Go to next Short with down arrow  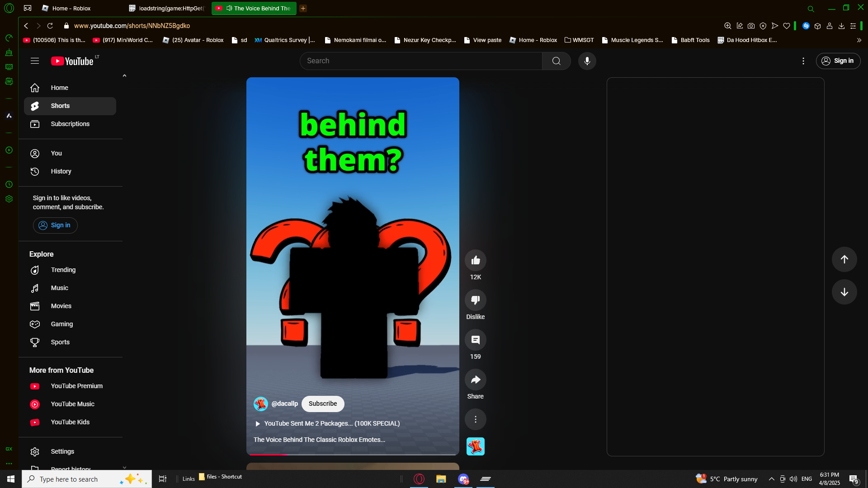tap(844, 292)
